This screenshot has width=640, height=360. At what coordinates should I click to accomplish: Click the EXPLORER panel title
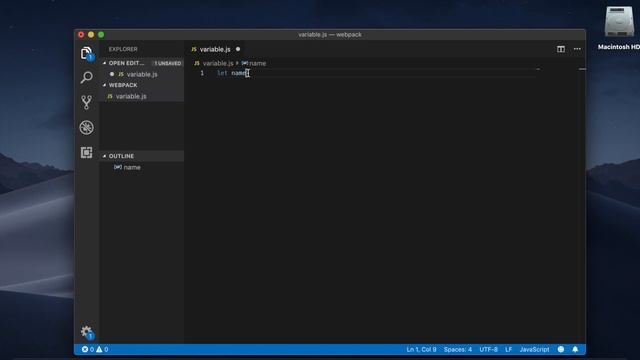[123, 49]
